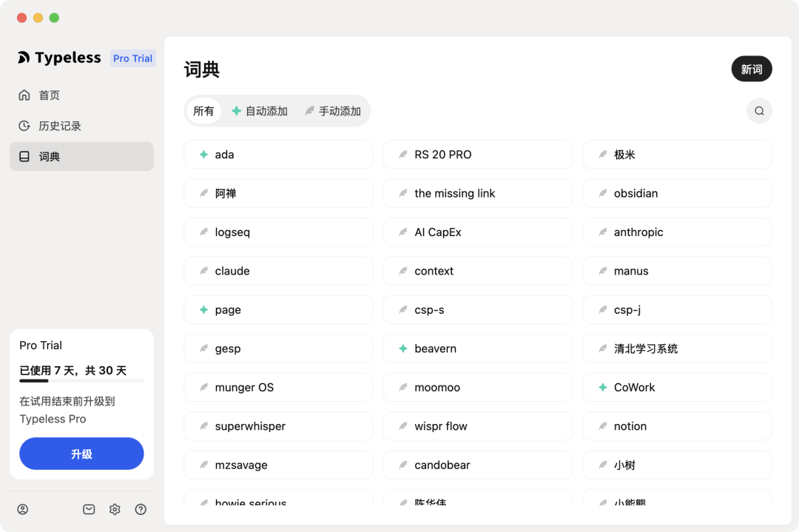Viewport: 799px width, 532px height.
Task: Select the 阿禅 word entry
Action: click(x=278, y=193)
